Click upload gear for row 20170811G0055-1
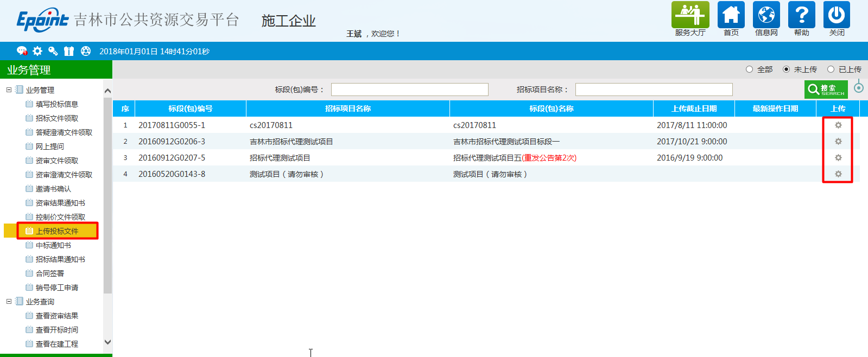 (838, 125)
